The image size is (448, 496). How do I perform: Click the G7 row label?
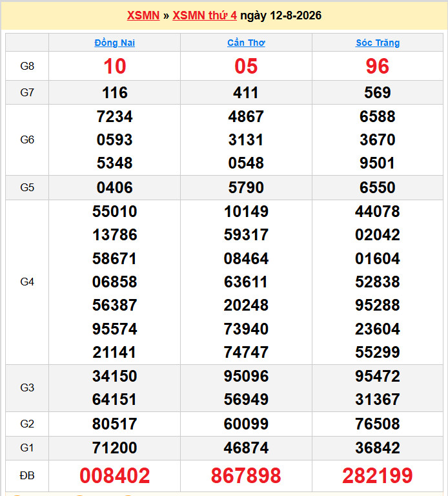point(27,92)
